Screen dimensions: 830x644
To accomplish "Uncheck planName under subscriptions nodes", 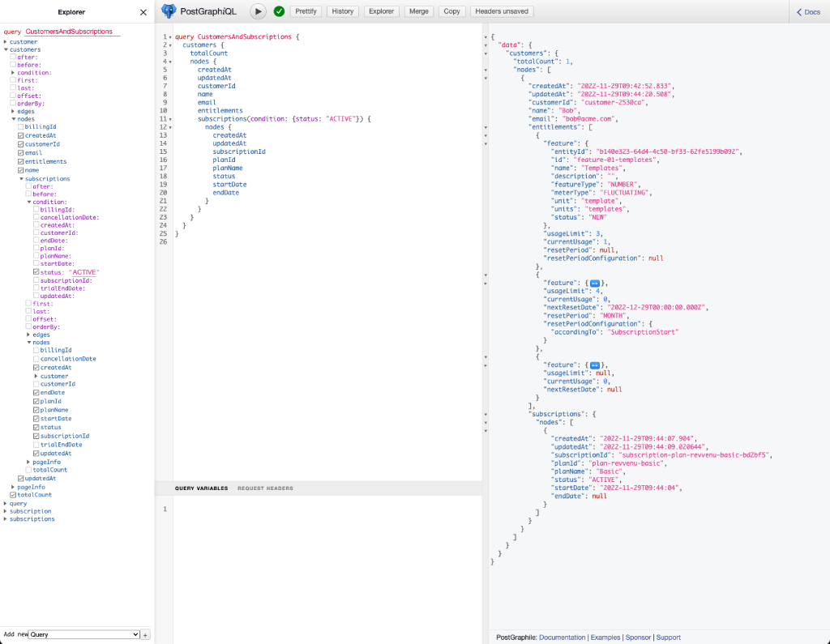I will point(36,410).
